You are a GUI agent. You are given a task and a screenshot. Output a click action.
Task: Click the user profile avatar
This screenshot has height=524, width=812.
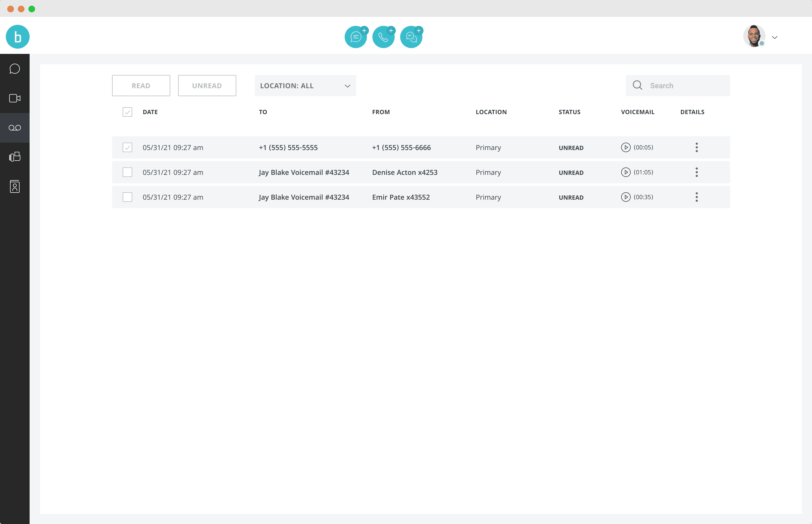pyautogui.click(x=754, y=36)
